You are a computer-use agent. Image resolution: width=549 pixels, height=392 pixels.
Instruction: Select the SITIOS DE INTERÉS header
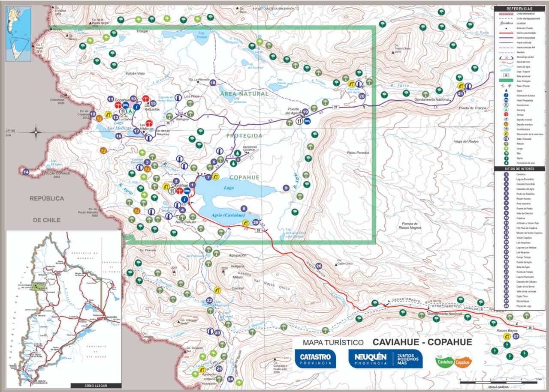(519, 169)
